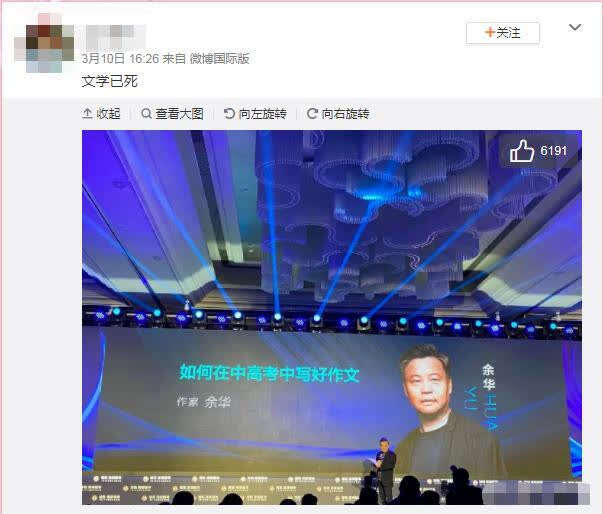The height and width of the screenshot is (514, 603).
Task: Open the poster's blurred avatar
Action: (x=44, y=43)
